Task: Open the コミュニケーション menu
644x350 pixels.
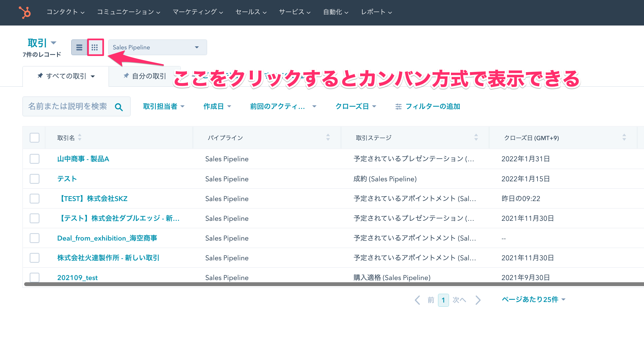Action: [x=128, y=12]
